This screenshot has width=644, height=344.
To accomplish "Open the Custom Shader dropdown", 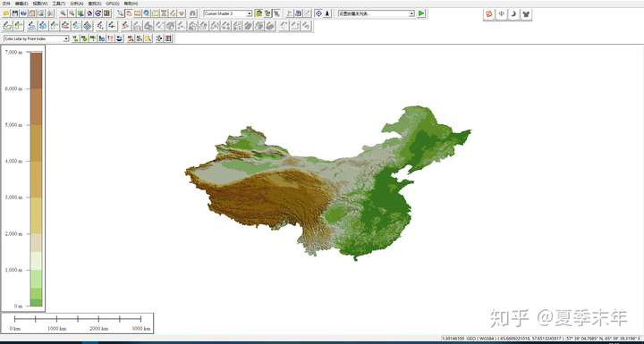I will [228, 13].
